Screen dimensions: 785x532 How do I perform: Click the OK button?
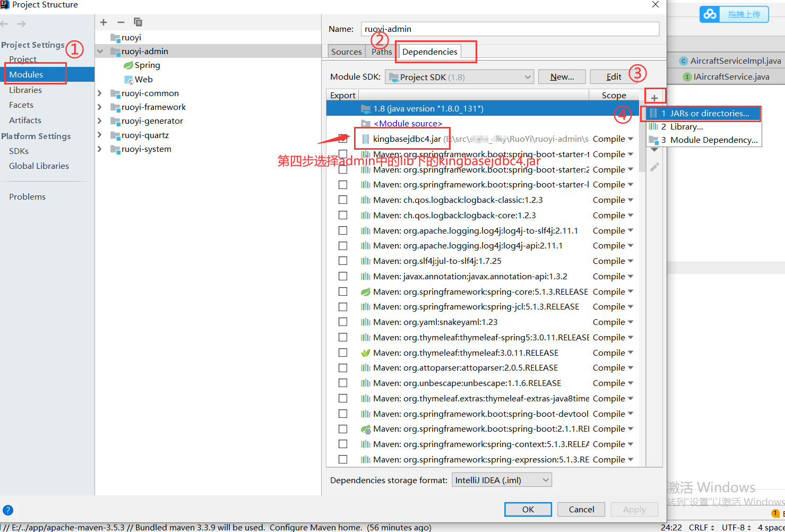pos(528,509)
